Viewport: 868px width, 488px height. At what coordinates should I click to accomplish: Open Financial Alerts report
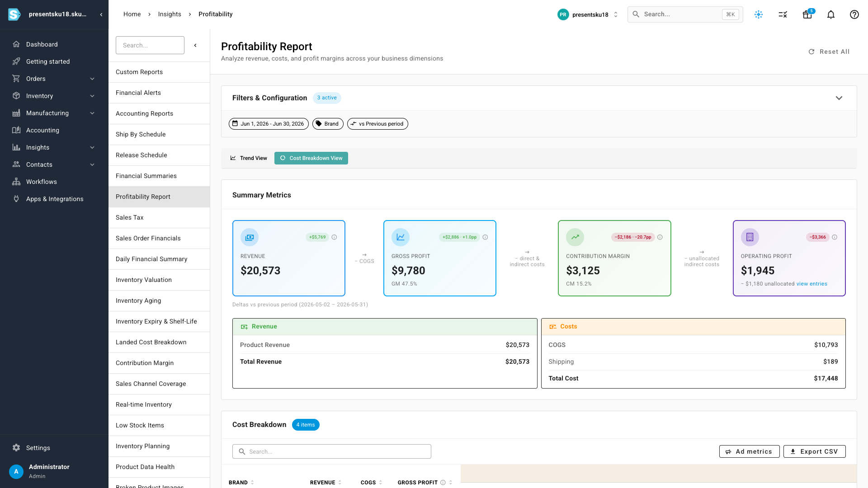click(x=159, y=93)
